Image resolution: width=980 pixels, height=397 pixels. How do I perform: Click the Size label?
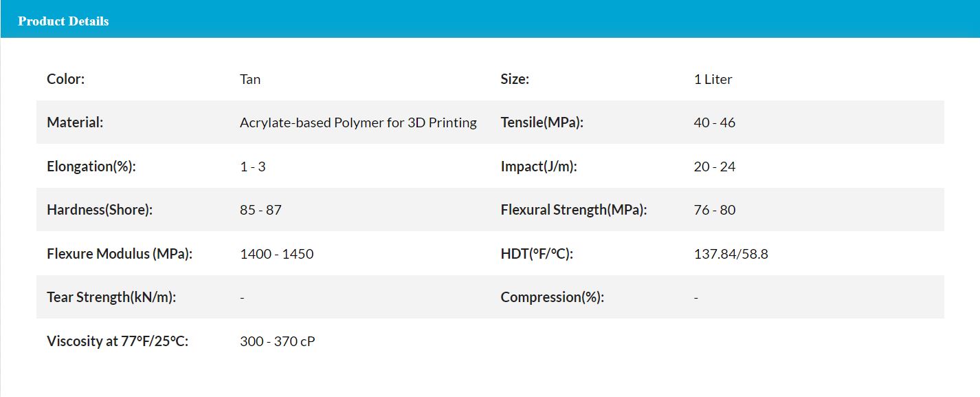[x=515, y=79]
